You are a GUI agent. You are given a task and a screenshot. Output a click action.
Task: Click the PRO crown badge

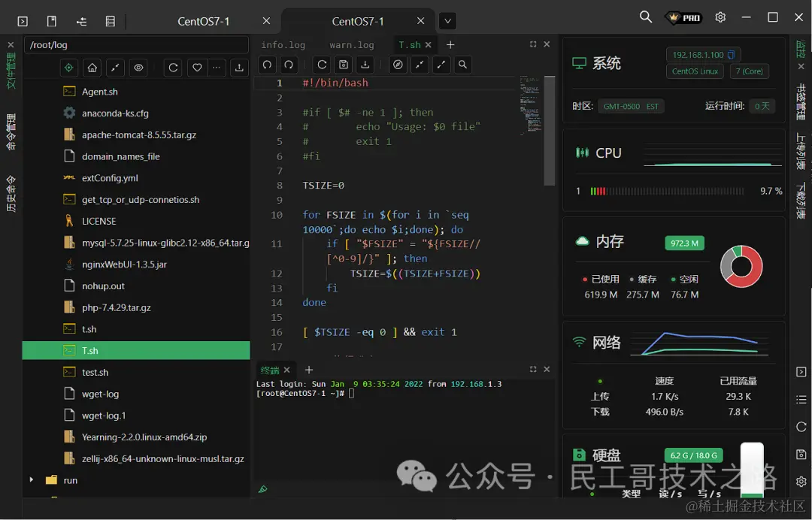tap(683, 18)
